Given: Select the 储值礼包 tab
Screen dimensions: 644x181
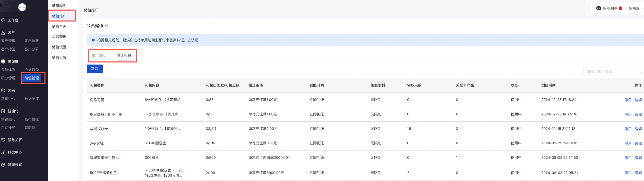Looking at the screenshot, I should point(124,55).
